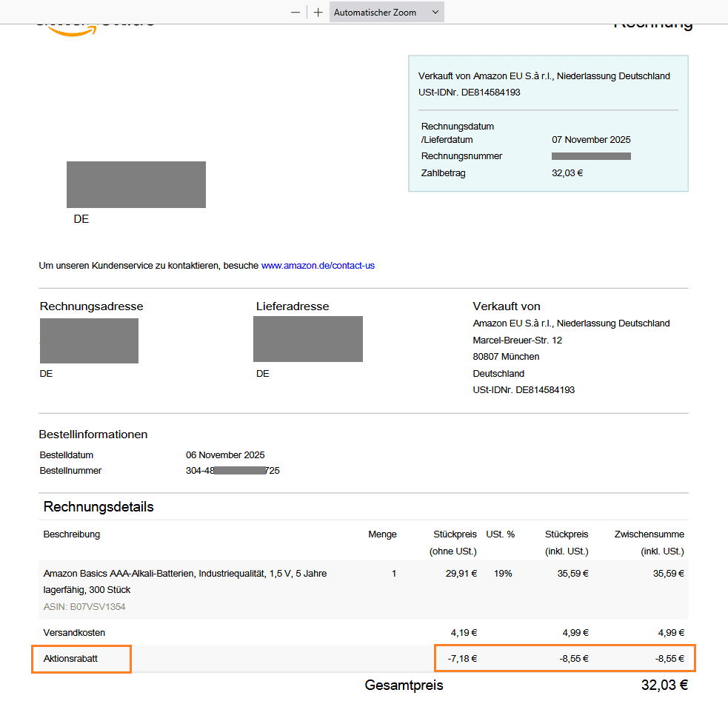Click the Rechnungsdetails heading
Viewport: 728px width, 701px height.
click(x=98, y=506)
